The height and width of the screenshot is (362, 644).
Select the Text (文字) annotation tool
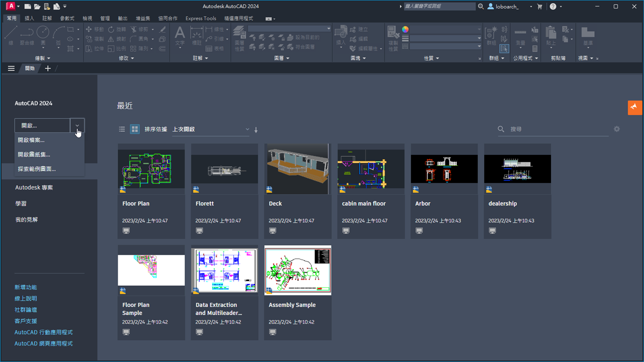180,36
